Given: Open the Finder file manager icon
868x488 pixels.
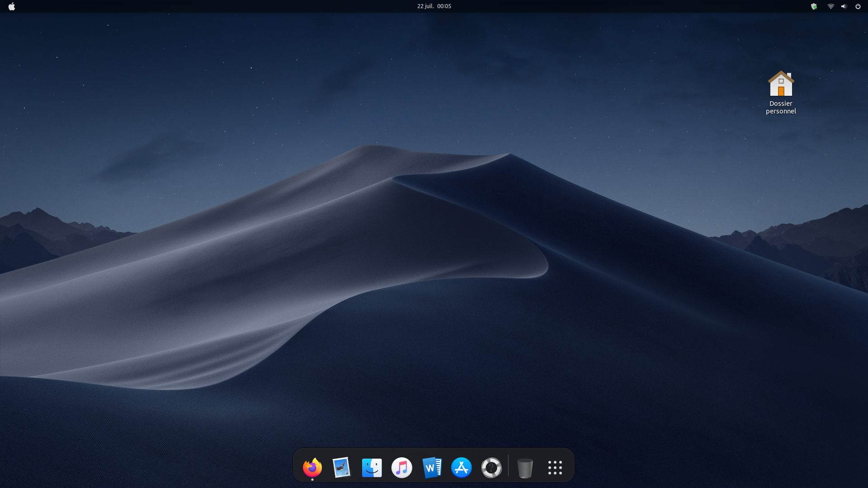Looking at the screenshot, I should coord(372,468).
